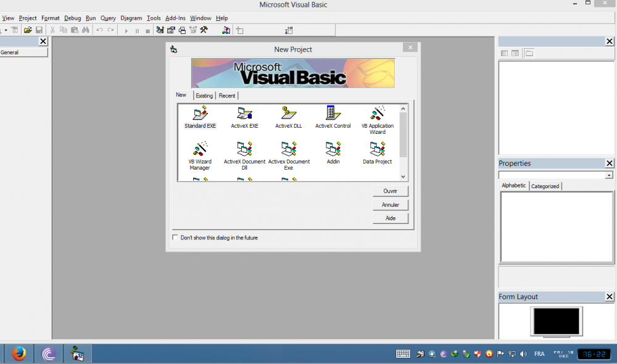Close the Form Layout panel
The width and height of the screenshot is (617, 364).
[x=610, y=297]
